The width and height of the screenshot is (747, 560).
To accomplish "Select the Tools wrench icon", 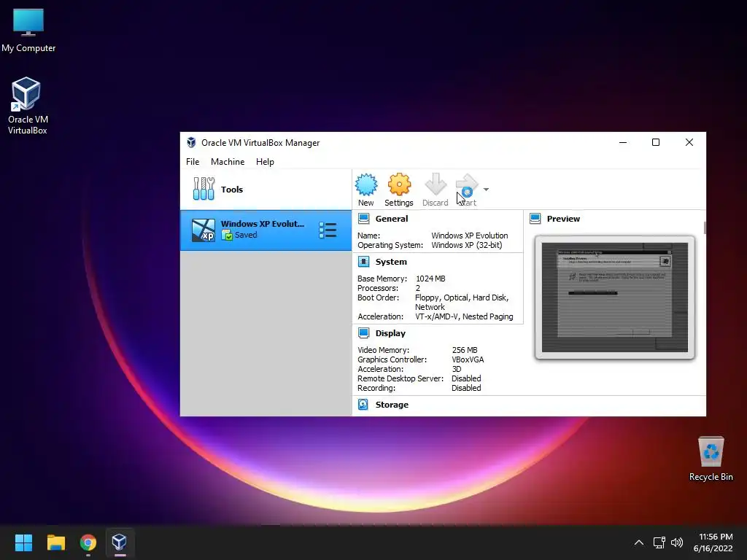I will click(204, 189).
